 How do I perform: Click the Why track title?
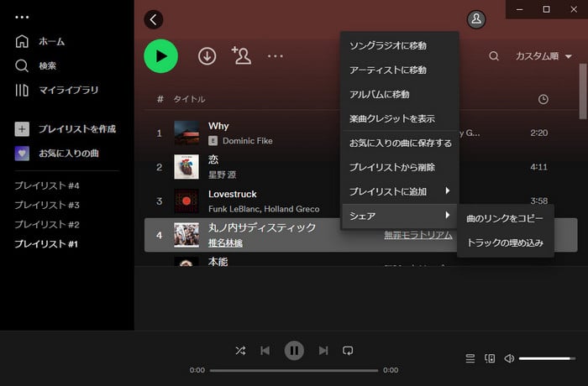coord(218,126)
